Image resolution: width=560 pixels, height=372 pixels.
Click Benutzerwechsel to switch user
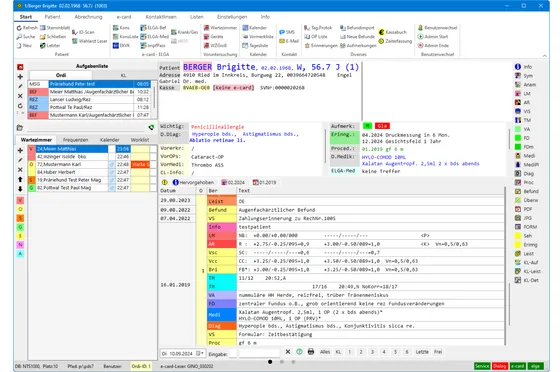438,27
